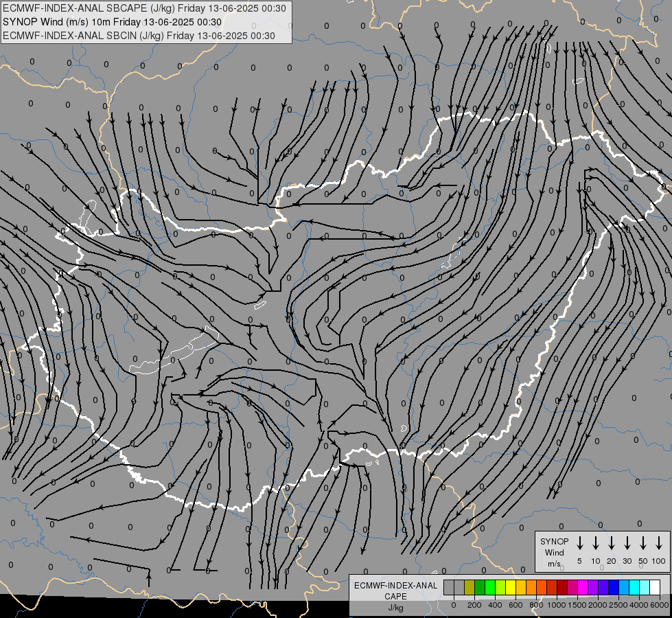Viewport: 672px width, 618px height.
Task: Click the 6000 tick label on the CAPE scale
Action: [x=660, y=605]
